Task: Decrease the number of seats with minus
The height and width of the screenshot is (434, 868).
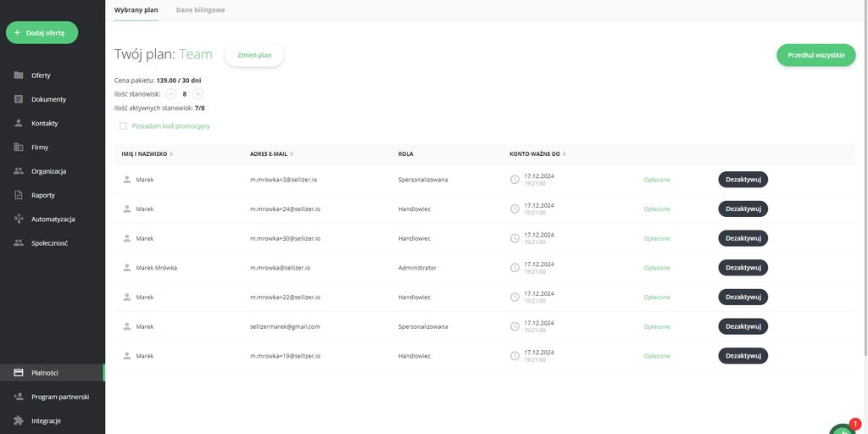Action: 171,94
